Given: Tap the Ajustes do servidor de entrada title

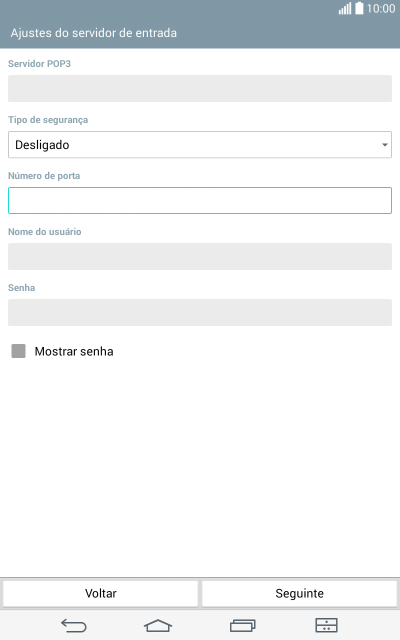Looking at the screenshot, I should (x=94, y=33).
